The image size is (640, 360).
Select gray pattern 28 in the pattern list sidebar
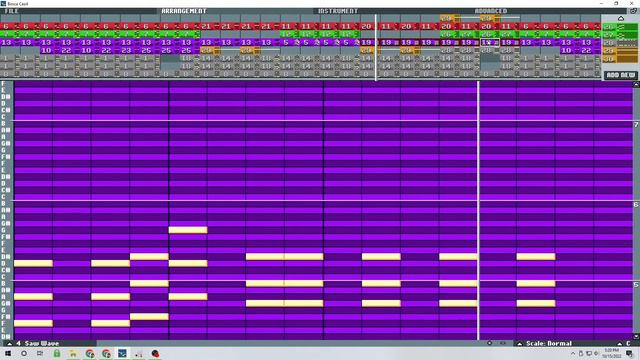[620, 43]
